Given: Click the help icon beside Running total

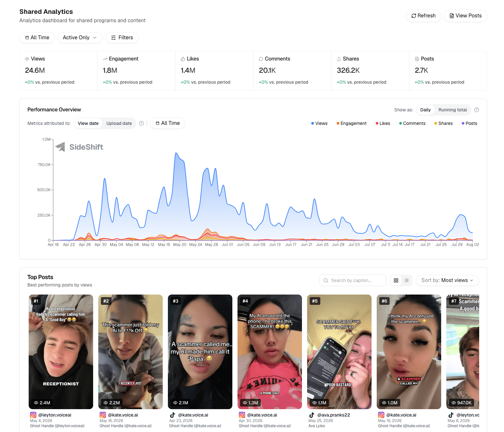Looking at the screenshot, I should (477, 110).
